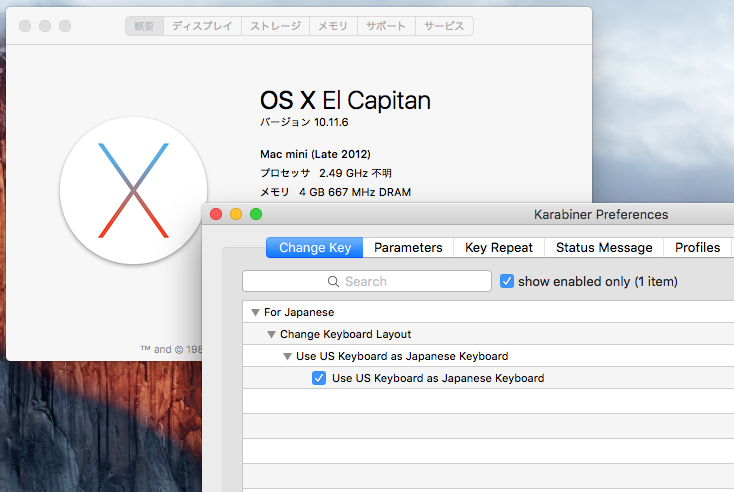Select the Status Message tab
Image resolution: width=734 pixels, height=492 pixels.
[x=604, y=248]
